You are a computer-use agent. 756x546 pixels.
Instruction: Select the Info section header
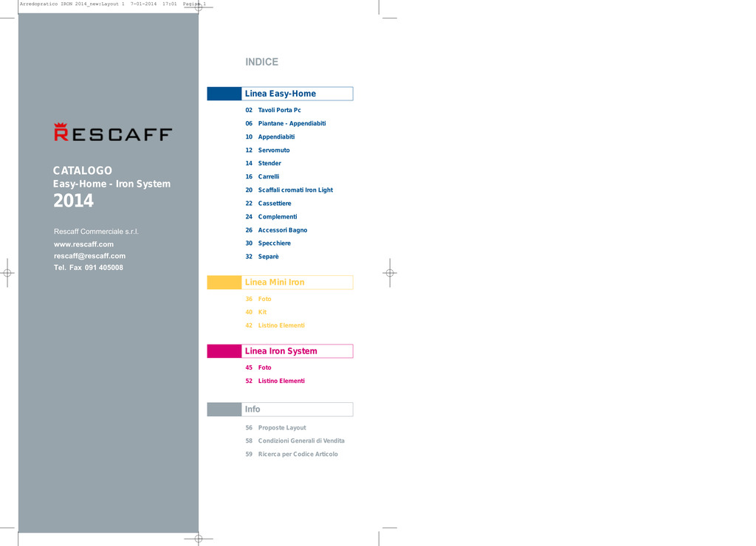(x=297, y=409)
